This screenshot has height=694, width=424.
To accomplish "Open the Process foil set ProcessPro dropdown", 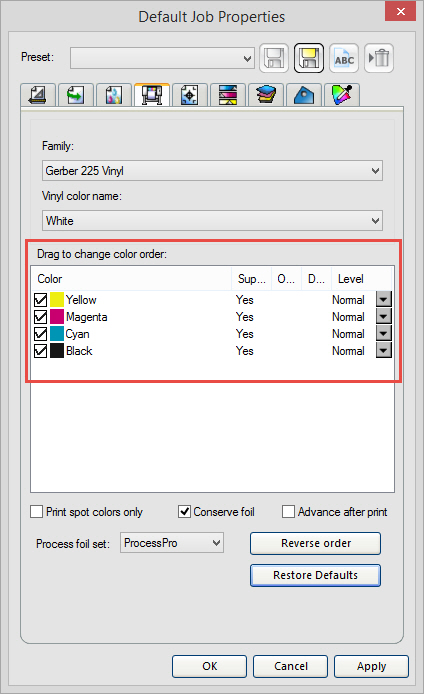I will 172,543.
